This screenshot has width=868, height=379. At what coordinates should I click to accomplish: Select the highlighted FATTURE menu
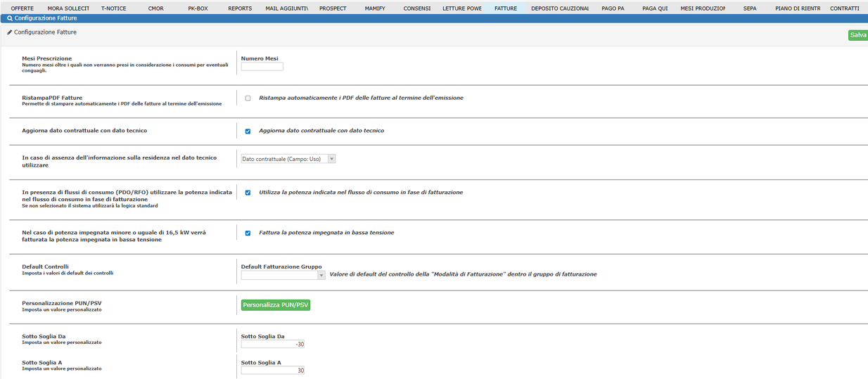tap(506, 8)
